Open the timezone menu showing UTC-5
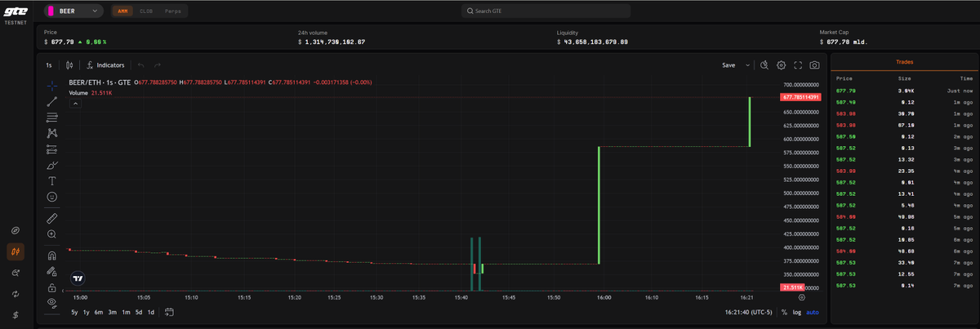Image resolution: width=980 pixels, height=329 pixels. click(x=749, y=312)
